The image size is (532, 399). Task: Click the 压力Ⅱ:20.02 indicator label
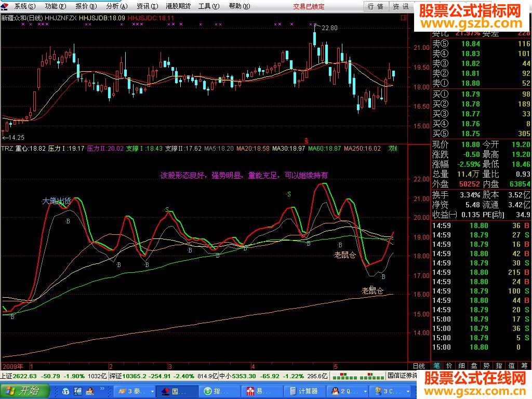(x=105, y=149)
